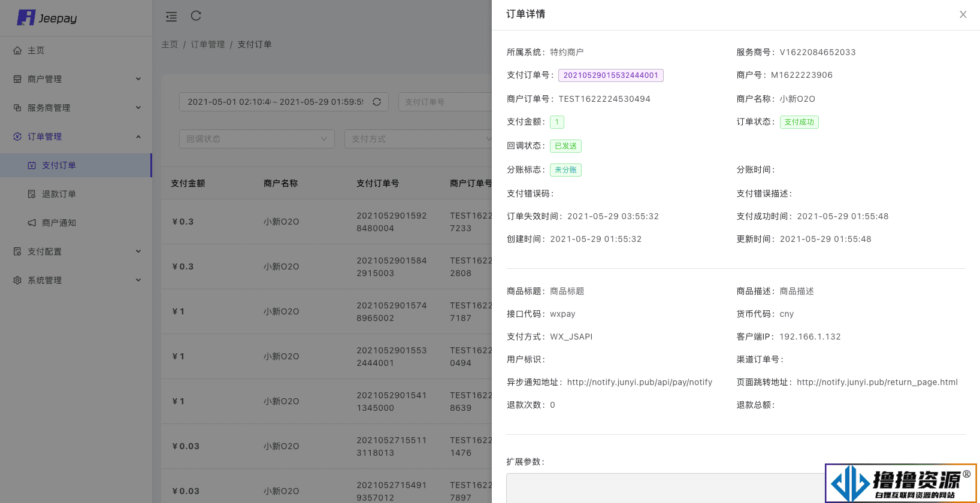Expand the 系统管理 menu

point(76,280)
